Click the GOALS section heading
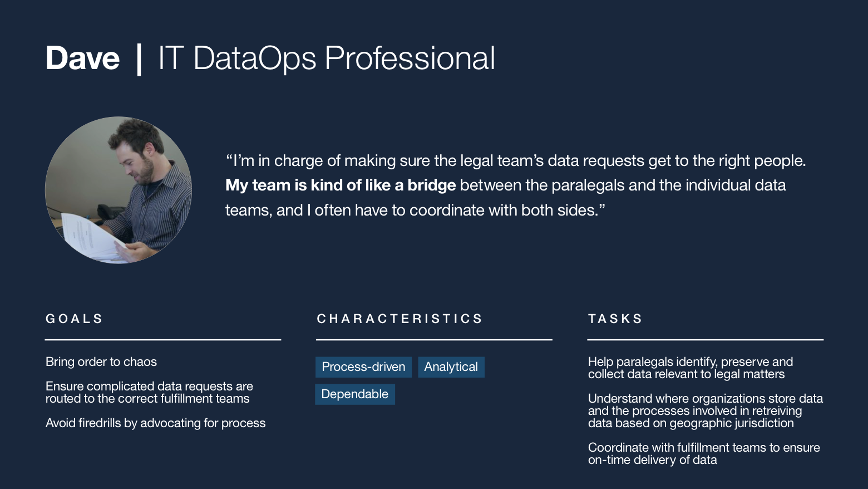This screenshot has width=868, height=489. pyautogui.click(x=74, y=319)
